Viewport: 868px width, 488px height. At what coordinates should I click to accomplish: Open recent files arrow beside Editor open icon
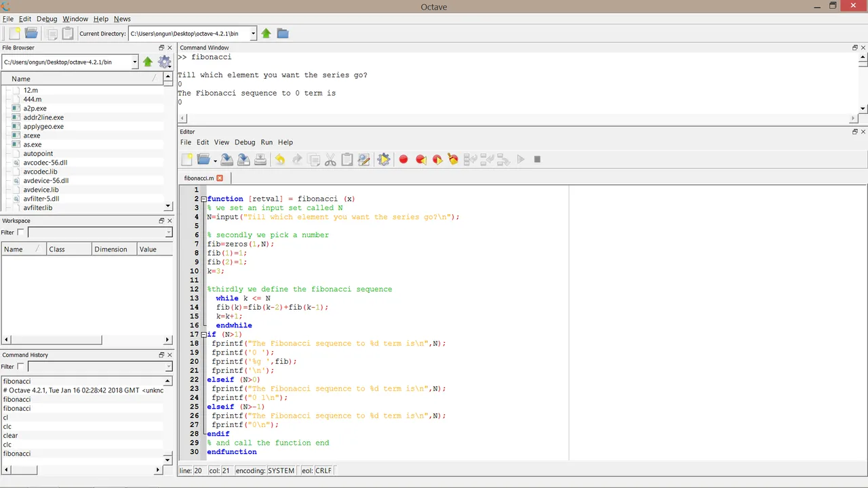(x=215, y=161)
